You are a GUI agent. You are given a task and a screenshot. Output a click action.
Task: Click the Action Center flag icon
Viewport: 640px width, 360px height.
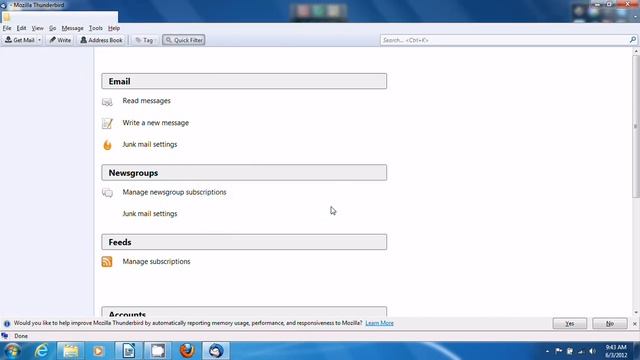(558, 351)
